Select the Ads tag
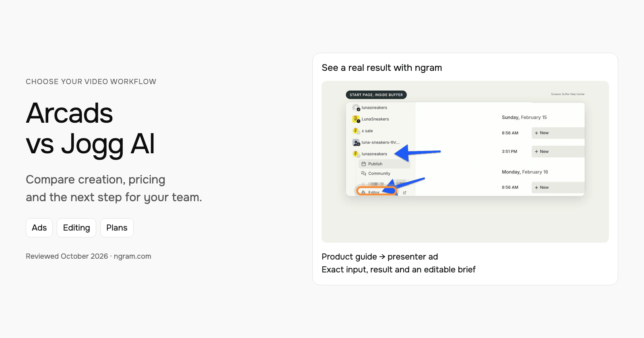644x338 pixels. [x=39, y=228]
